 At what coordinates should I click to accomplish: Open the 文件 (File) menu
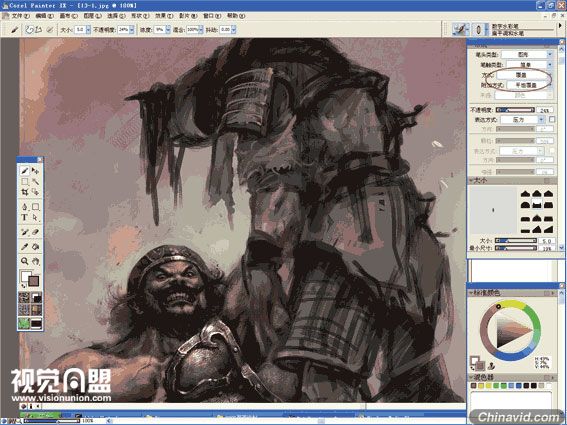pyautogui.click(x=21, y=16)
